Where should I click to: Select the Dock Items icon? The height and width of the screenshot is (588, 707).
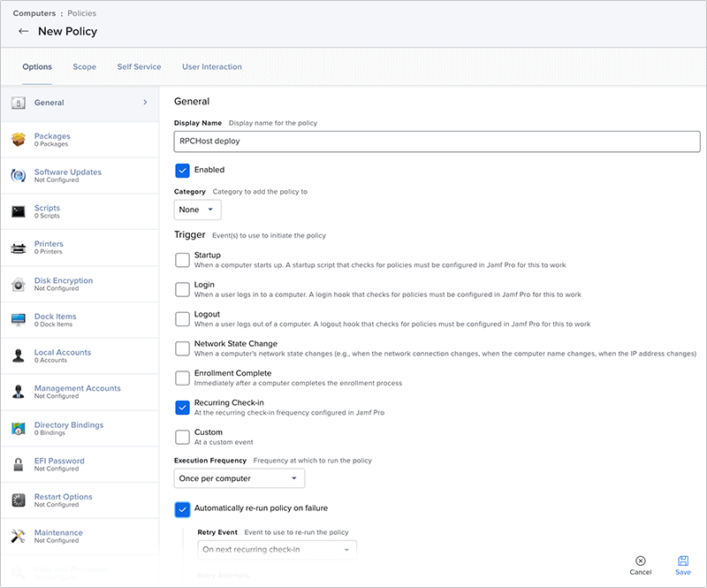click(x=18, y=320)
